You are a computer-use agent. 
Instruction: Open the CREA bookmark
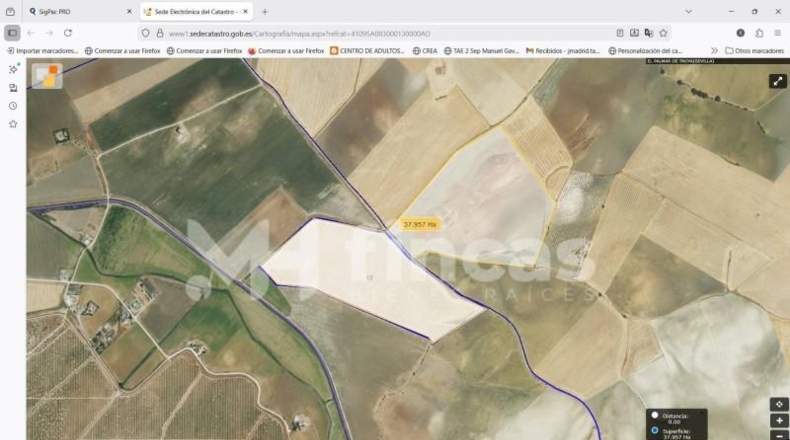pyautogui.click(x=425, y=51)
